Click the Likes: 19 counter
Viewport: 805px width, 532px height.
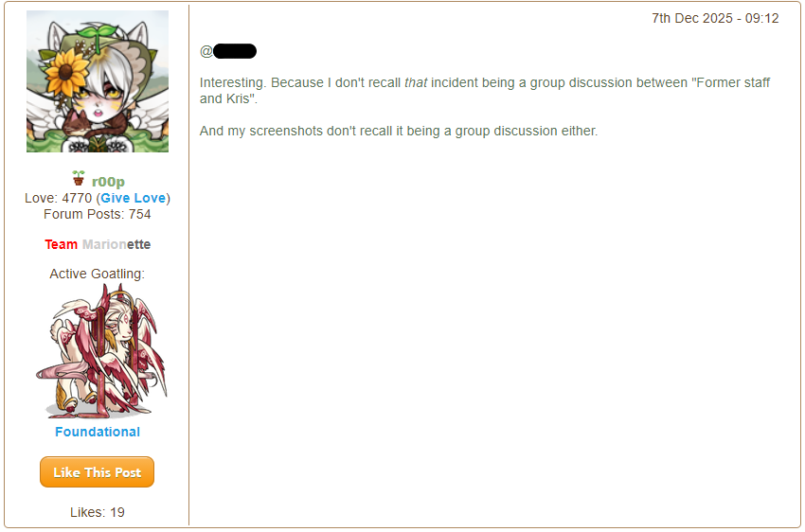point(98,512)
